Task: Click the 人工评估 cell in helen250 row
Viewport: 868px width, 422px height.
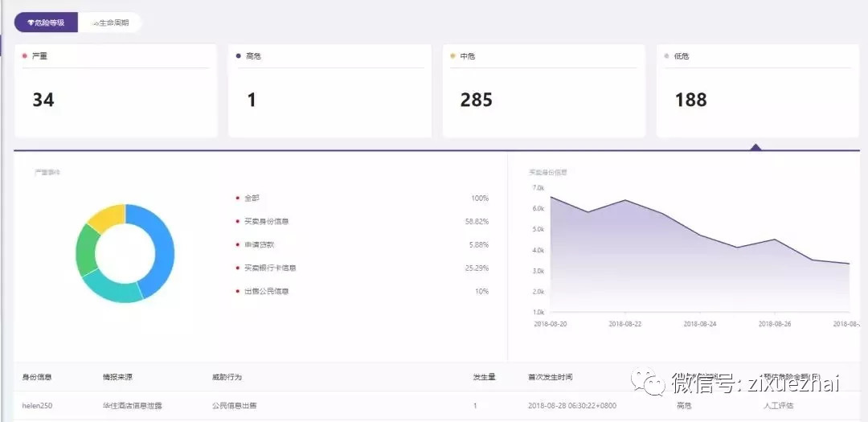Action: pos(778,406)
